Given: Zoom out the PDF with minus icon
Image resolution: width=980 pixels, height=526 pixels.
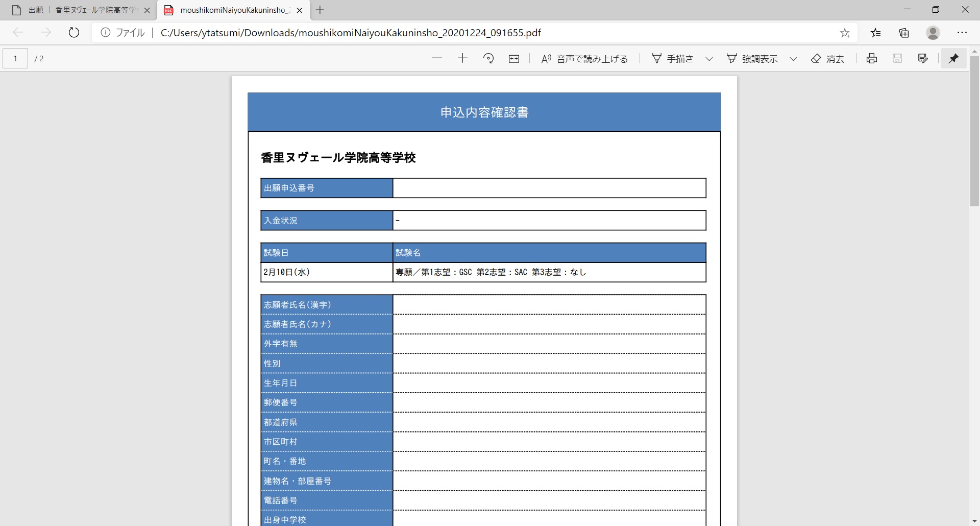Looking at the screenshot, I should pos(437,58).
